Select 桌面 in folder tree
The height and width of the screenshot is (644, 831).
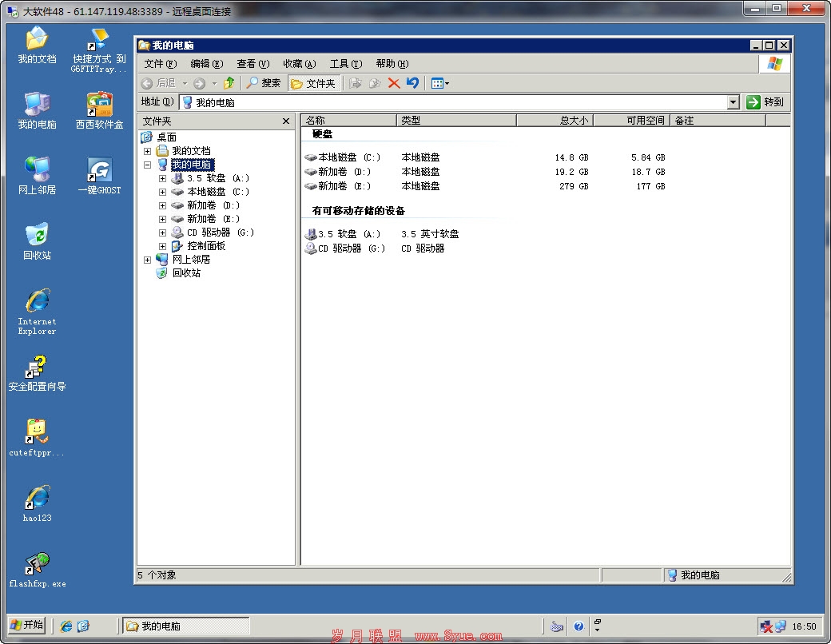166,137
